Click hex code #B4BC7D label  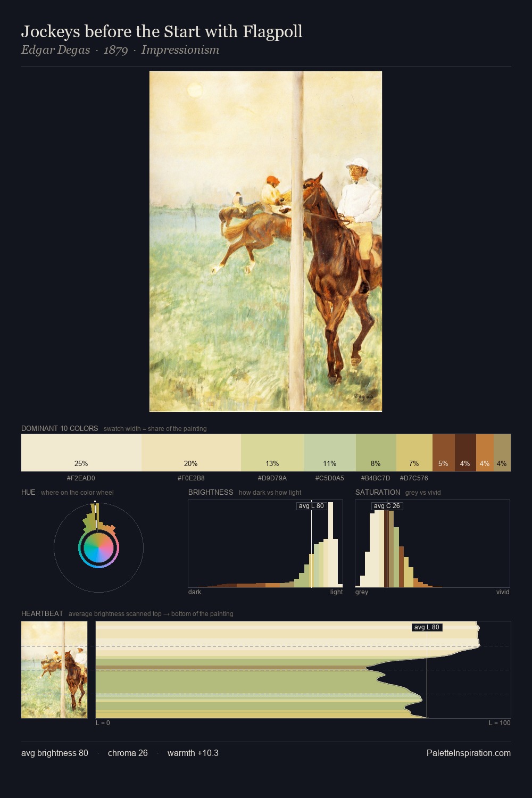[376, 478]
